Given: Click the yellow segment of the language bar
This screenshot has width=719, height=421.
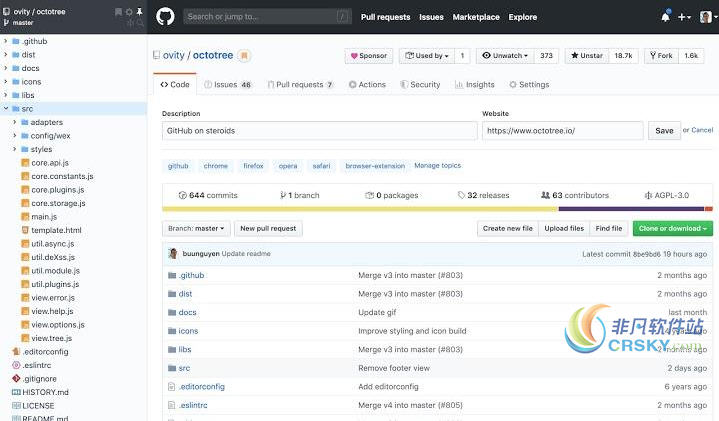Looking at the screenshot, I should pyautogui.click(x=360, y=209).
